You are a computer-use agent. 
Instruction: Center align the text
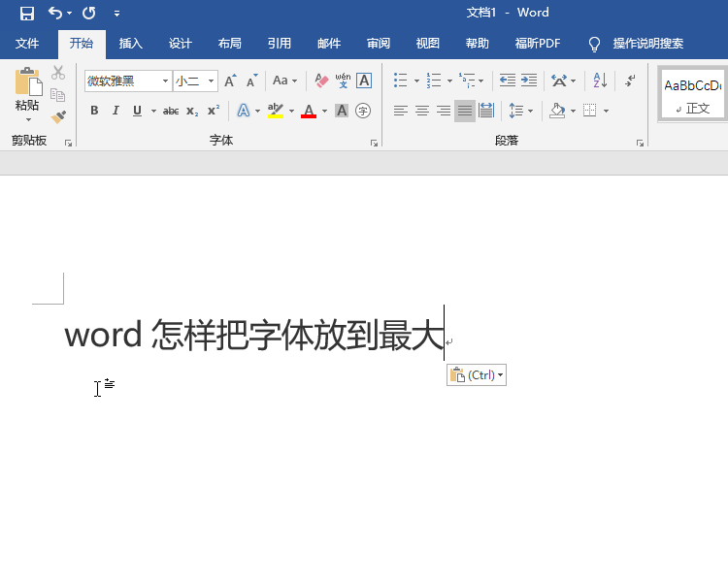pos(422,111)
